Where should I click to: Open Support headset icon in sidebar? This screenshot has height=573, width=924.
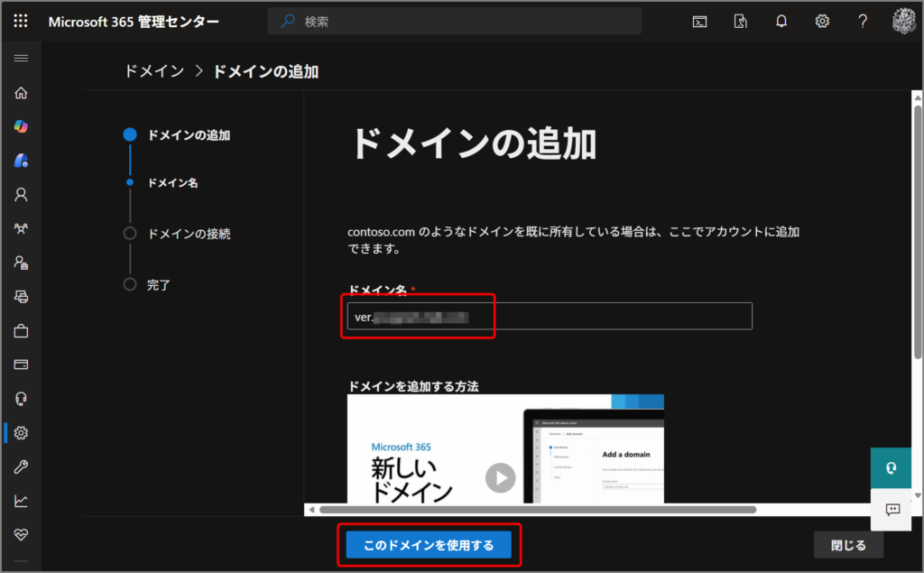tap(21, 398)
